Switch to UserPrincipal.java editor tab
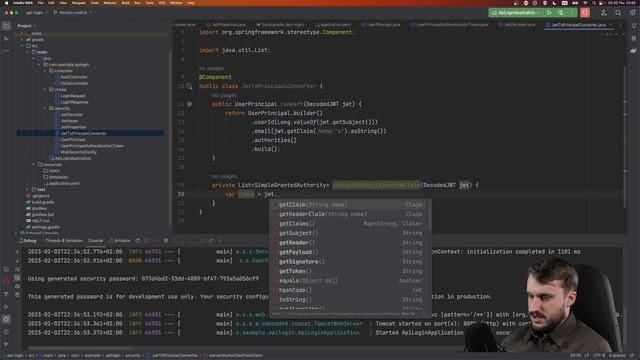 coord(382,25)
